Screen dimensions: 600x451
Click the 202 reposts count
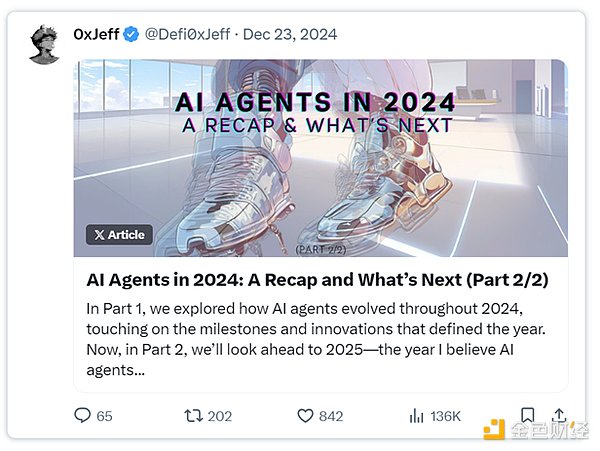click(219, 416)
